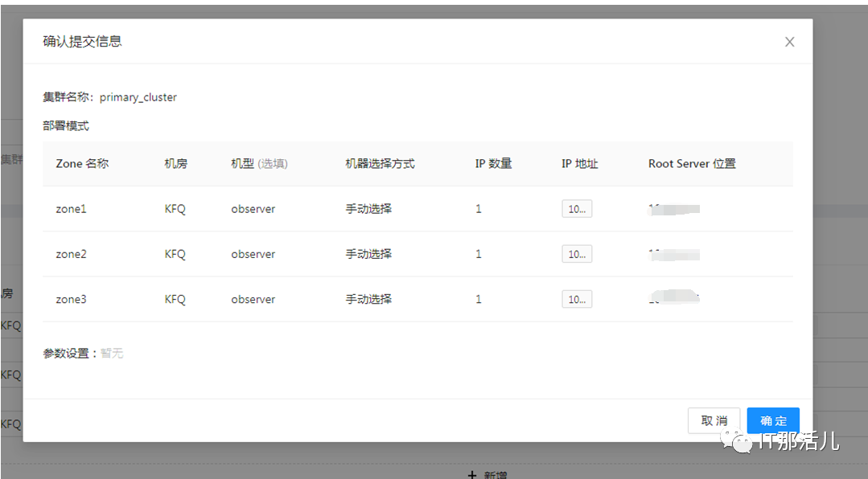Click 手动选择 in the zone3 row
868x479 pixels.
pos(368,299)
